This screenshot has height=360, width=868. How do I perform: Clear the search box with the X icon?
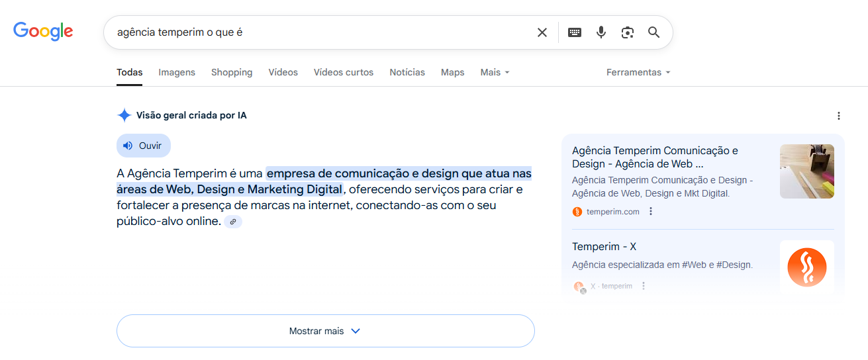tap(542, 32)
